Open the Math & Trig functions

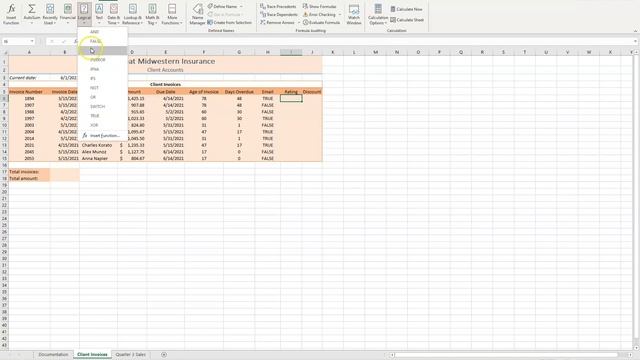pyautogui.click(x=152, y=14)
